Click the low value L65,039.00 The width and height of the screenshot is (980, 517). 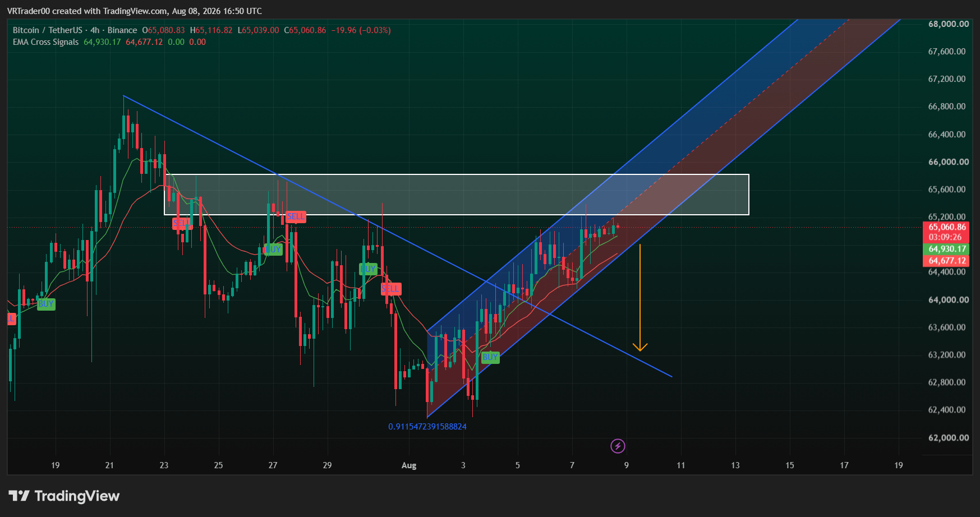pos(258,30)
